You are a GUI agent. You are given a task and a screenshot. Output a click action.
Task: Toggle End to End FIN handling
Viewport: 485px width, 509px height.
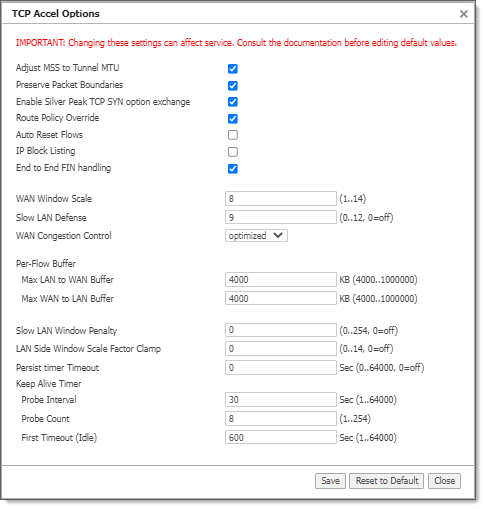click(233, 169)
